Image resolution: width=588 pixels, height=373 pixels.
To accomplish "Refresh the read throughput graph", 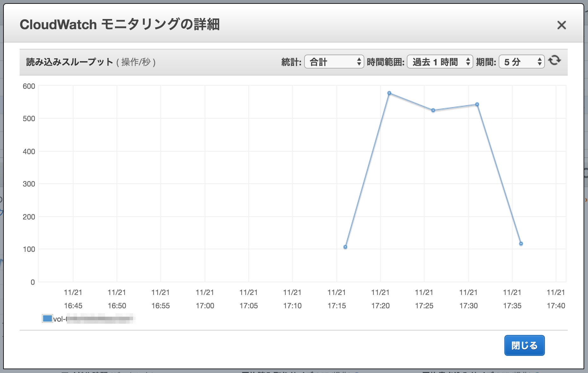I will (554, 60).
